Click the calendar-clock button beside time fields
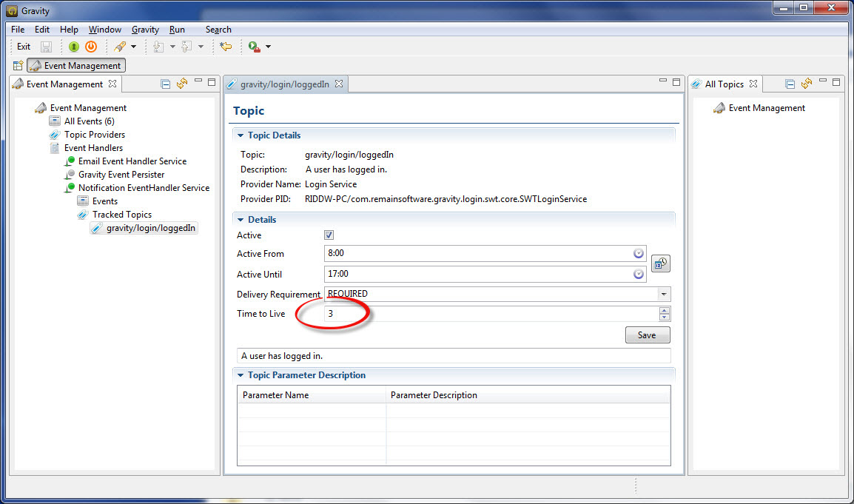The height and width of the screenshot is (504, 854). point(660,263)
